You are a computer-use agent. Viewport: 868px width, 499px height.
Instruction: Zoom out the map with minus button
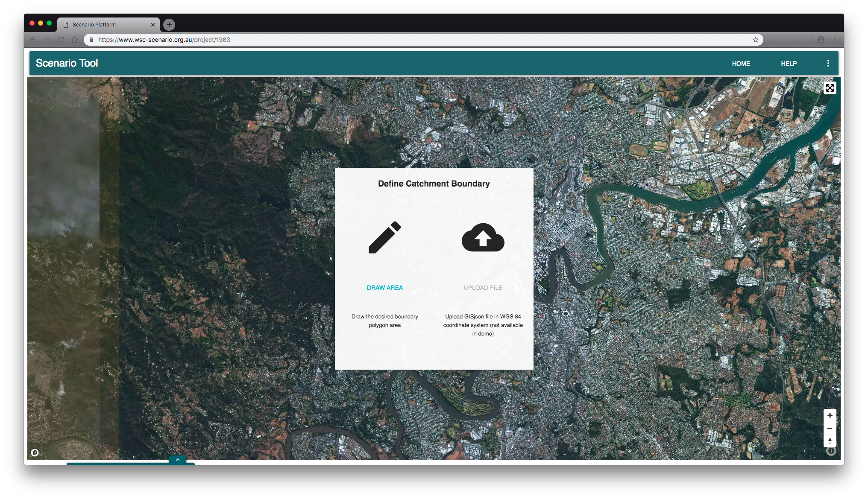(830, 428)
